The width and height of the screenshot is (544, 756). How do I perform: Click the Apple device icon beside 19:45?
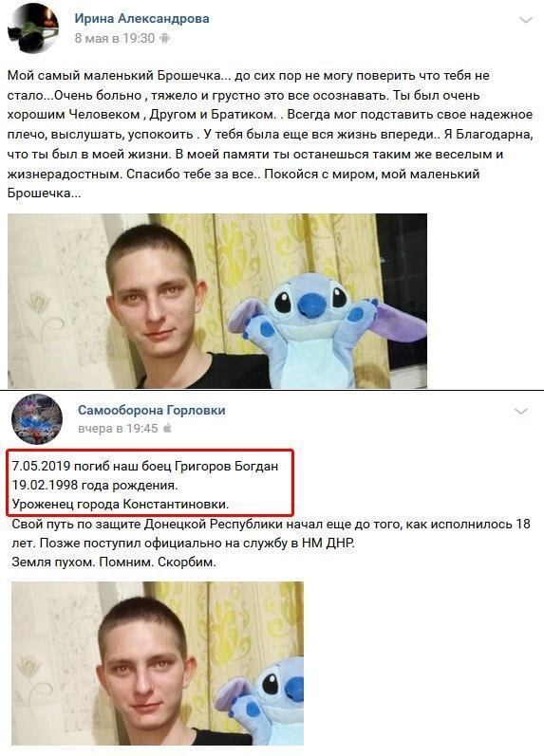[x=167, y=428]
